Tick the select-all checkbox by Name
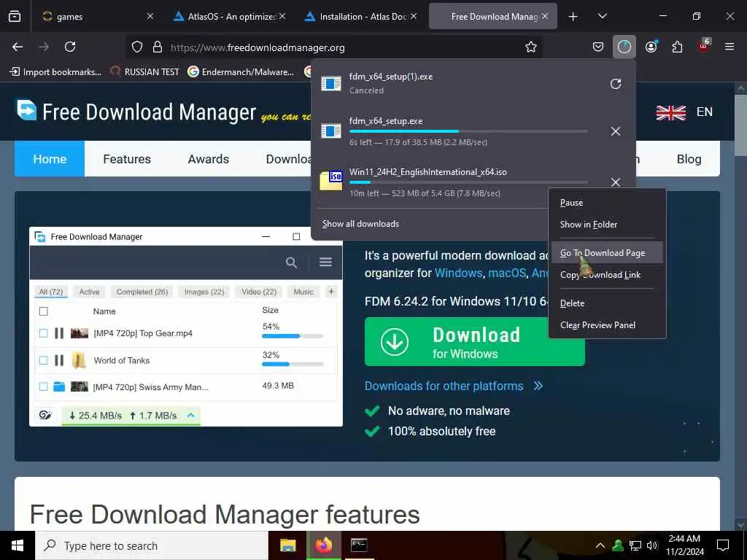 coord(43,311)
